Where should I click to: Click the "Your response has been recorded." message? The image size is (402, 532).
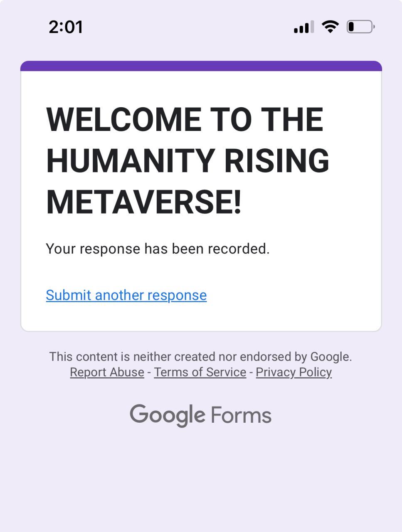158,249
